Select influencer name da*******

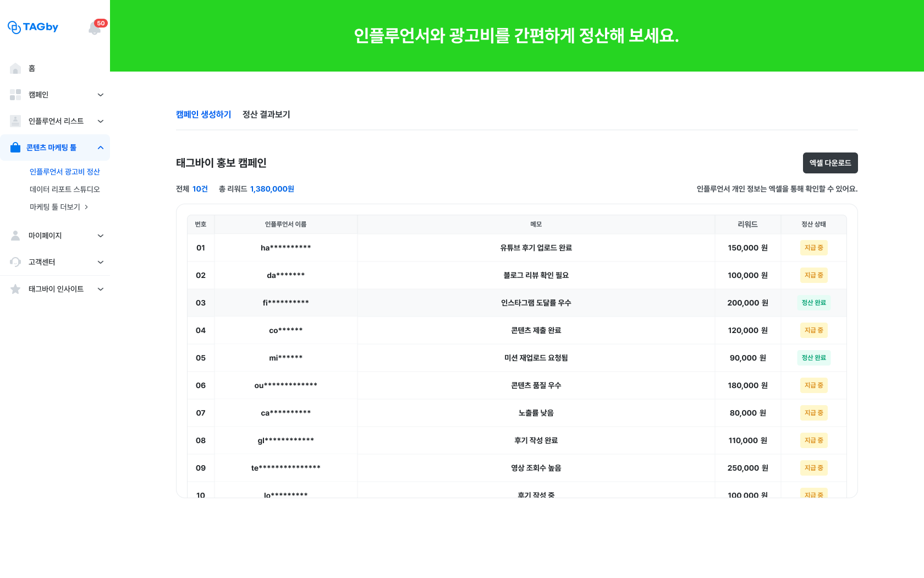pyautogui.click(x=286, y=275)
